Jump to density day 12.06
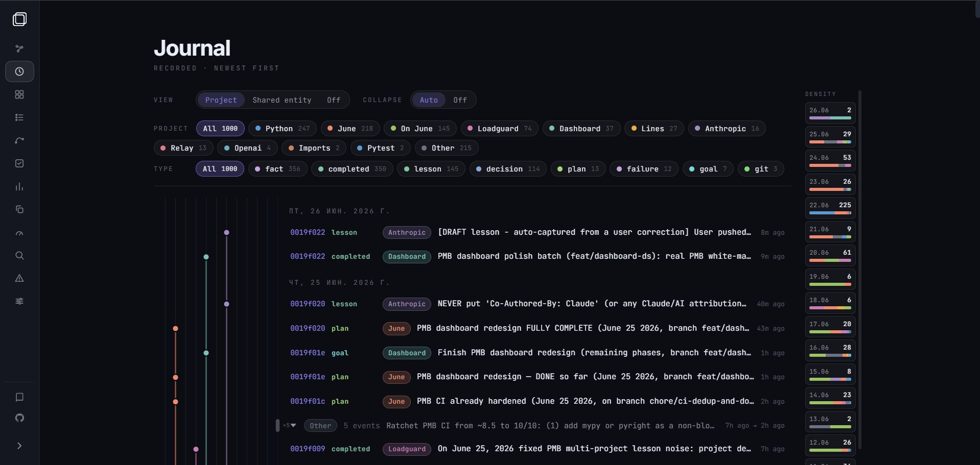 click(830, 446)
